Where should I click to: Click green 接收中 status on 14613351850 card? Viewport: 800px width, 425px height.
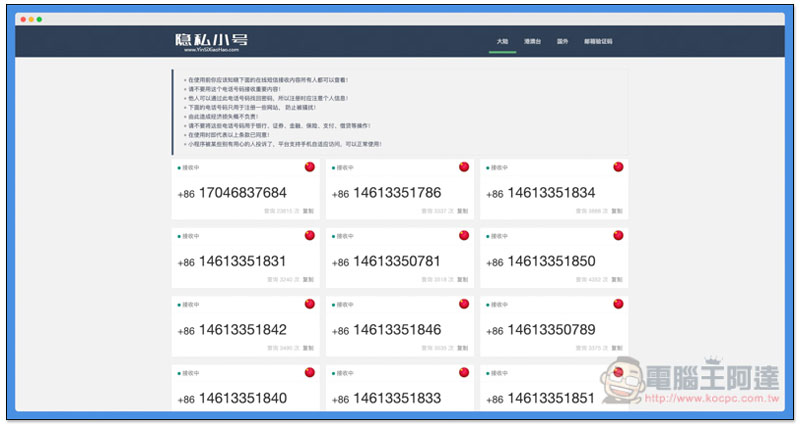pos(502,236)
